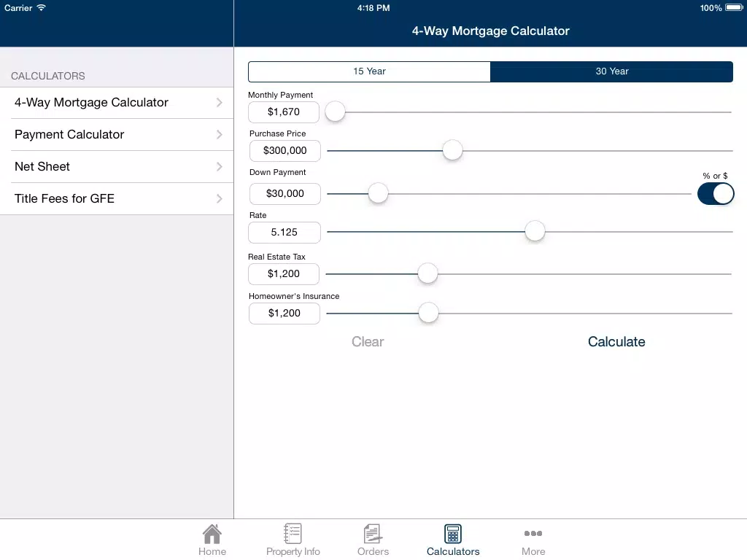Open the Payment Calculator chevron
Image resolution: width=747 pixels, height=560 pixels.
pyautogui.click(x=219, y=135)
